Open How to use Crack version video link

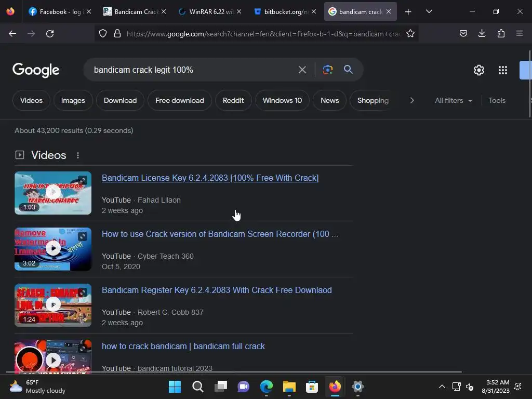[220, 234]
